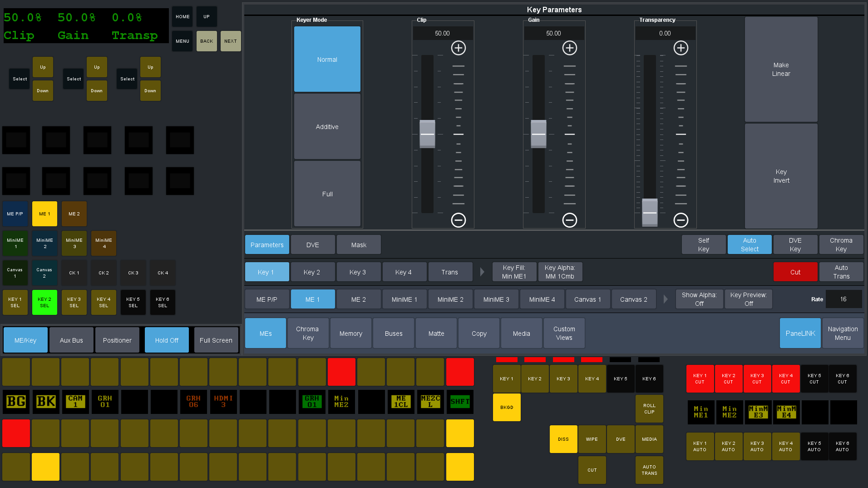Click the KEY 3 CUT button
Image resolution: width=868 pixels, height=488 pixels.
click(757, 378)
